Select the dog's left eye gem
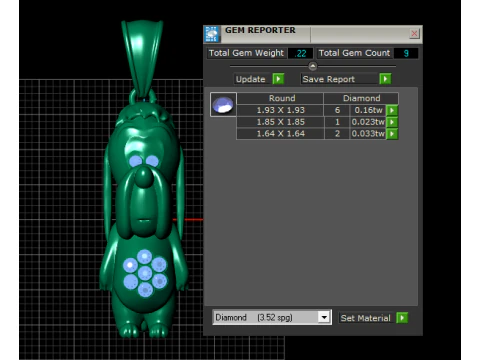 135,161
